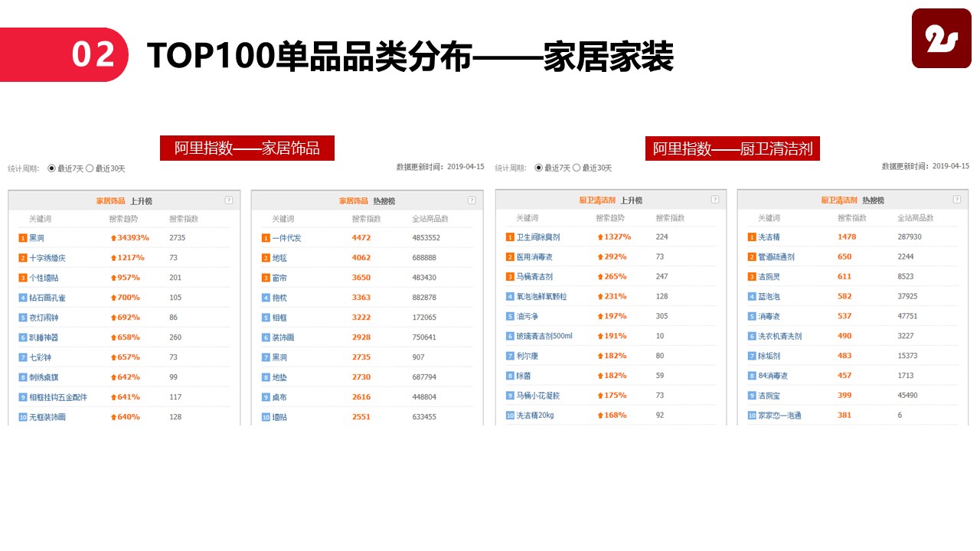Open keyword 一件代发
This screenshot has height=551, width=980.
[x=286, y=238]
